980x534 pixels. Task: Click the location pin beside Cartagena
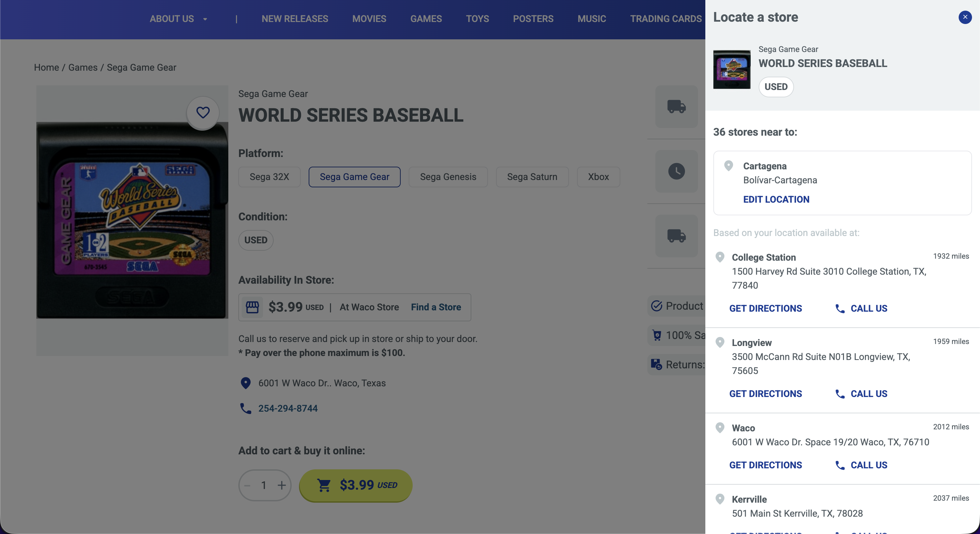point(729,166)
